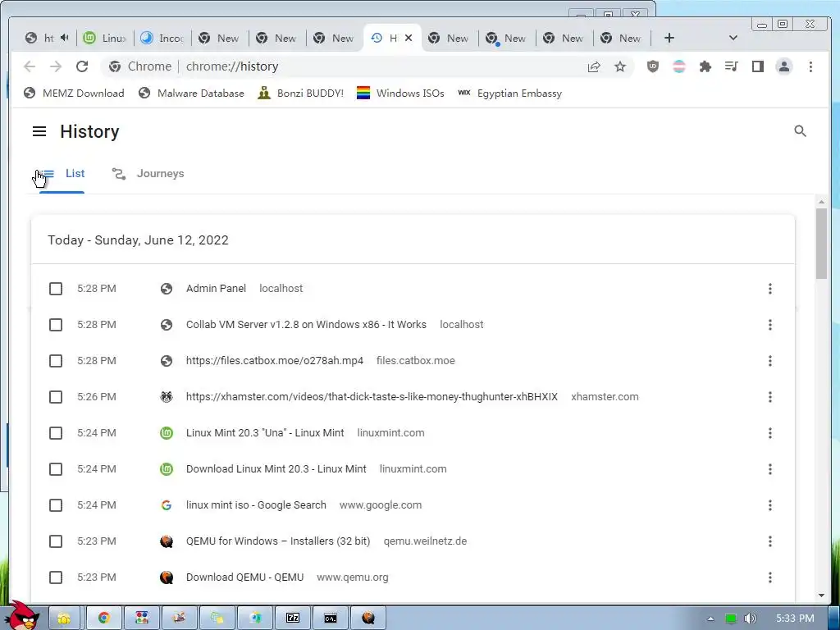
Task: Open the MEMZ Download bookmark
Action: [x=74, y=94]
